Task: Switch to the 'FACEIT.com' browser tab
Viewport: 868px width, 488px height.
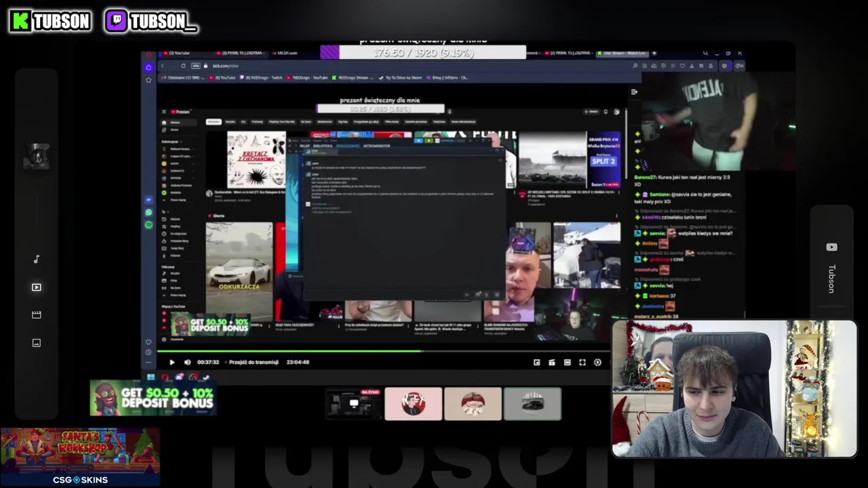Action: pos(283,53)
